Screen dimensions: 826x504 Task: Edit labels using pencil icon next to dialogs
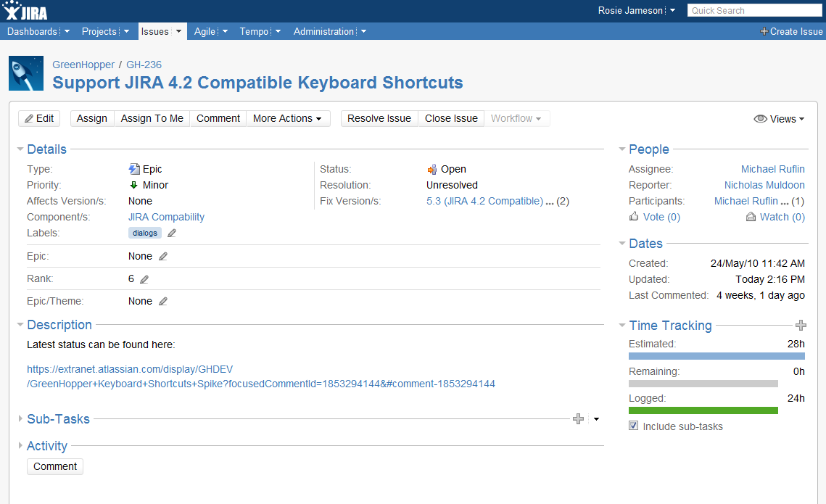172,233
